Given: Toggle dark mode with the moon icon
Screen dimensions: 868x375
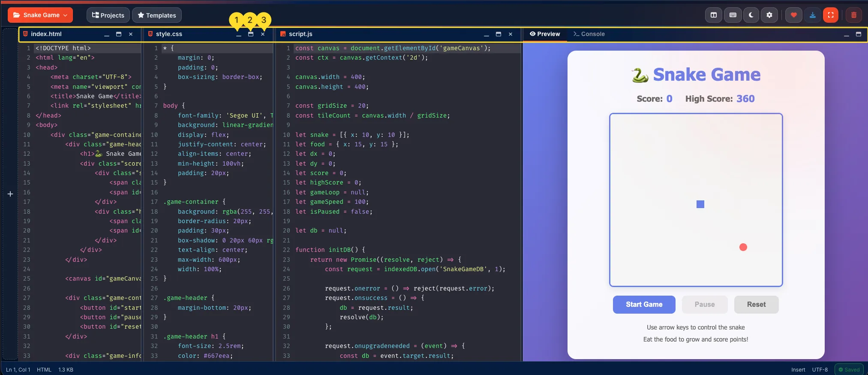Looking at the screenshot, I should point(751,15).
